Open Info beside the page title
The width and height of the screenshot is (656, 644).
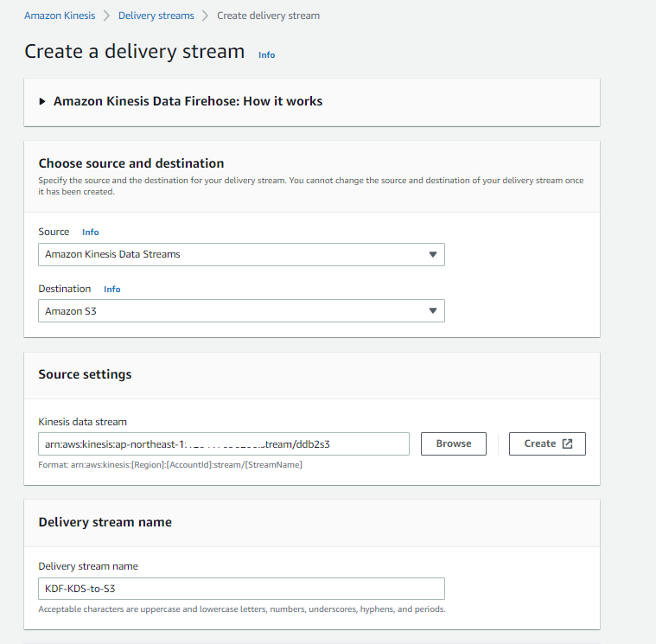(266, 54)
